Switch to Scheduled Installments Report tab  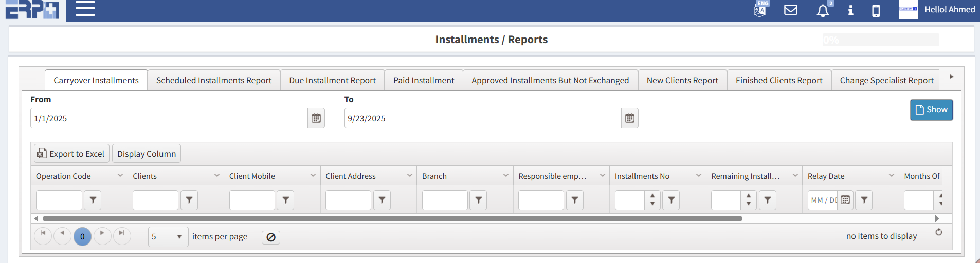pyautogui.click(x=214, y=81)
